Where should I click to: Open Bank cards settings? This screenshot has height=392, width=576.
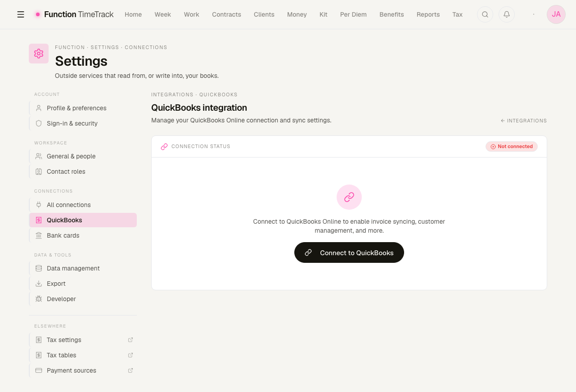(83, 235)
